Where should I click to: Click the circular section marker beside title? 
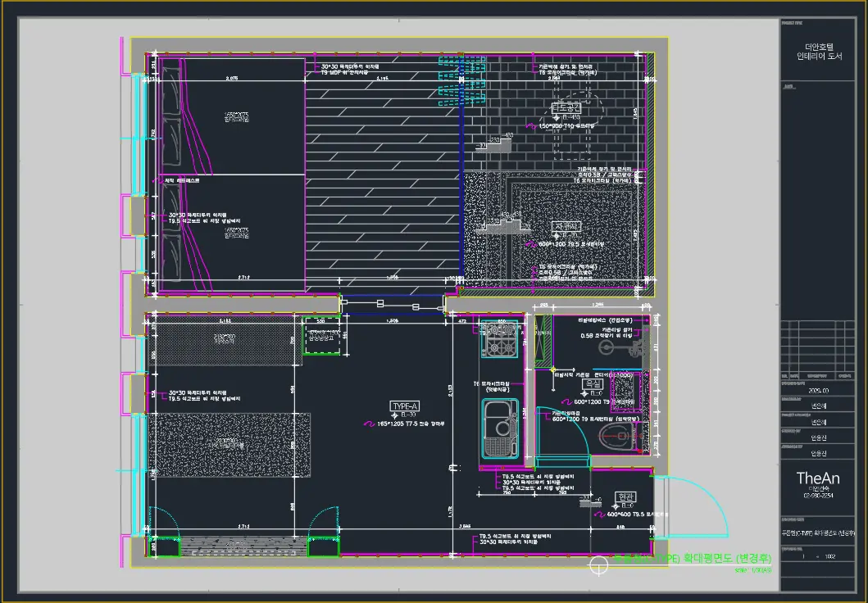pos(598,564)
